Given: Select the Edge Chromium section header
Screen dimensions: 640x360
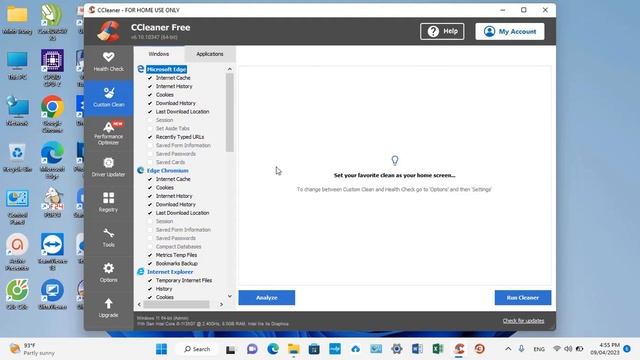Looking at the screenshot, I should 167,171.
